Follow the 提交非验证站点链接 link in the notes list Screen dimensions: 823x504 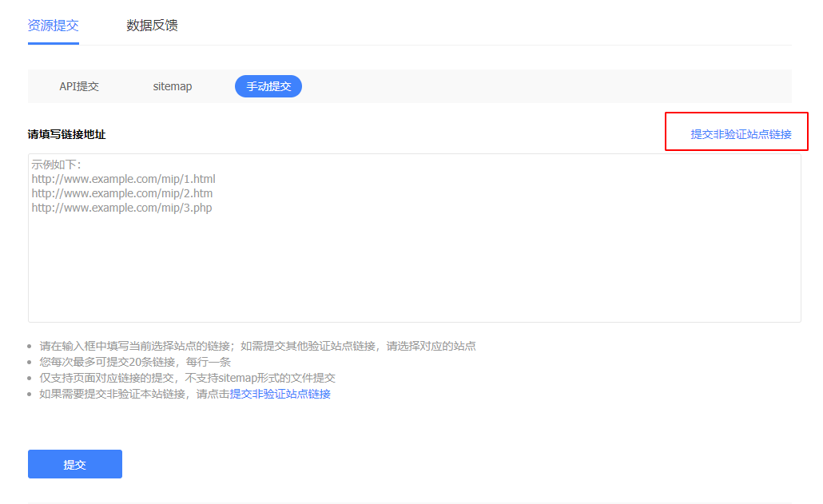point(280,394)
